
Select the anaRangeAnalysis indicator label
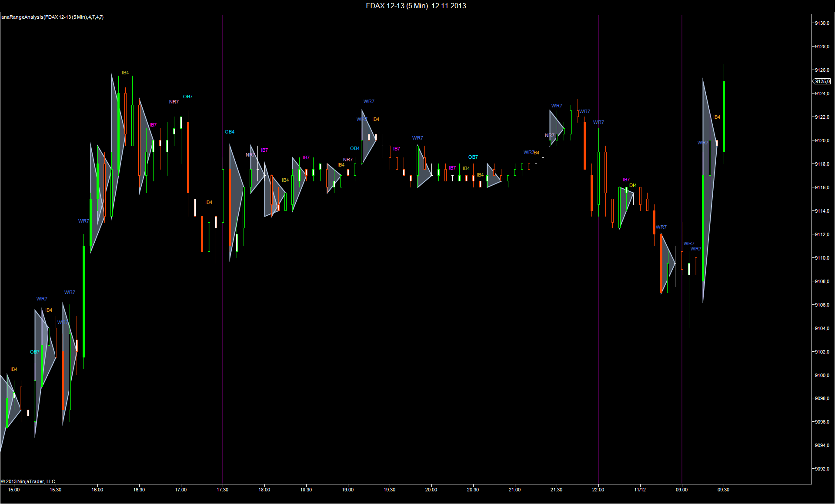(x=52, y=17)
